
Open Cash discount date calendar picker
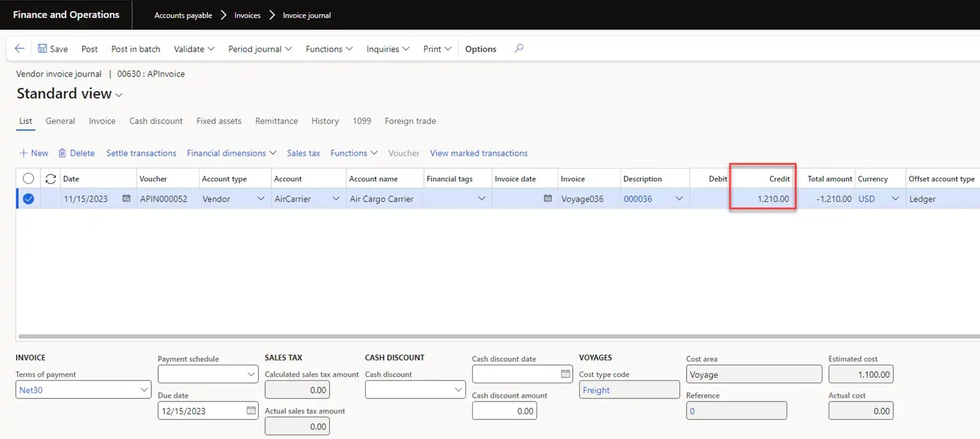[565, 374]
